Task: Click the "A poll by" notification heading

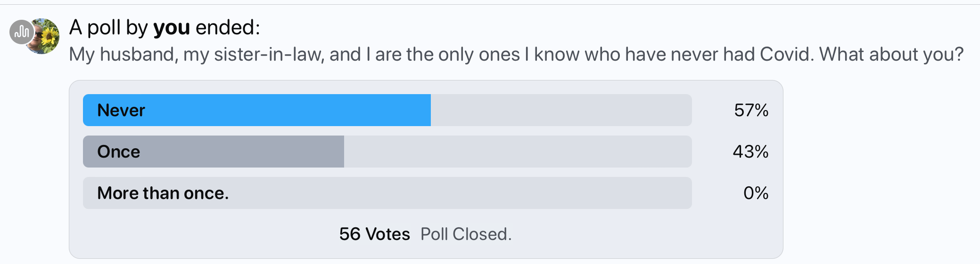Action: coord(108,28)
